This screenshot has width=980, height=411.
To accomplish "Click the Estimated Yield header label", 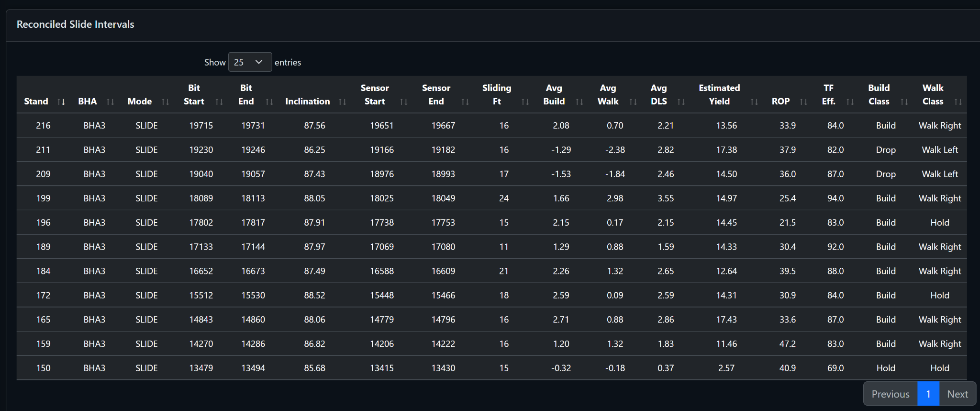I will (x=719, y=94).
